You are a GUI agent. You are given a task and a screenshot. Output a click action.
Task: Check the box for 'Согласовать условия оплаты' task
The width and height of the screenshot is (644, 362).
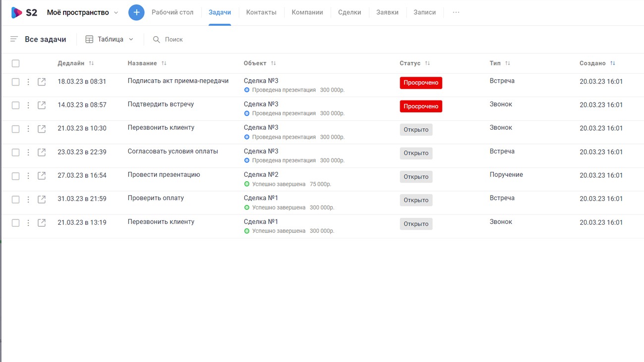click(x=15, y=153)
